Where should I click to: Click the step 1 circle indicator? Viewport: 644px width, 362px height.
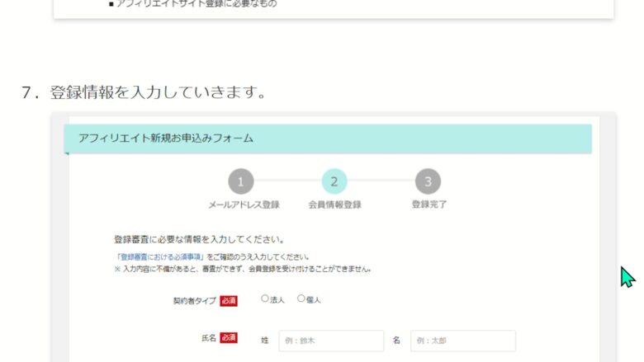coord(240,181)
